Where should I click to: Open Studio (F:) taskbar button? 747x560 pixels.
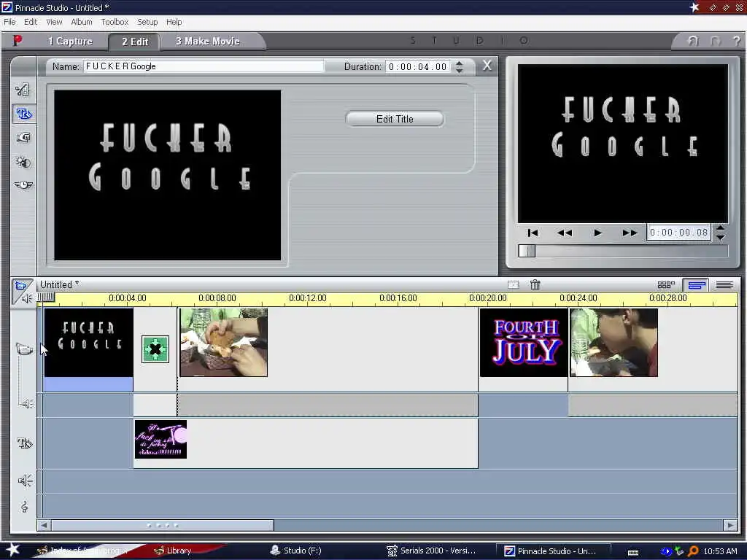coord(296,551)
